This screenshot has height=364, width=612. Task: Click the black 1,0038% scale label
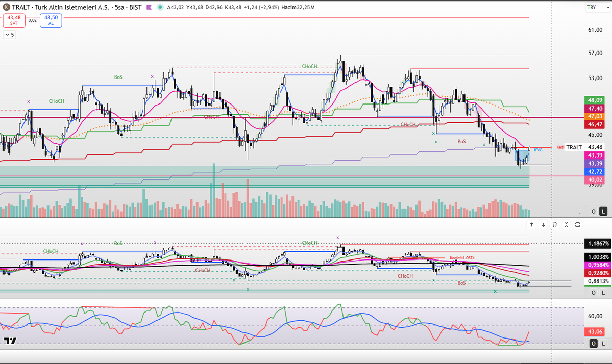[598, 257]
